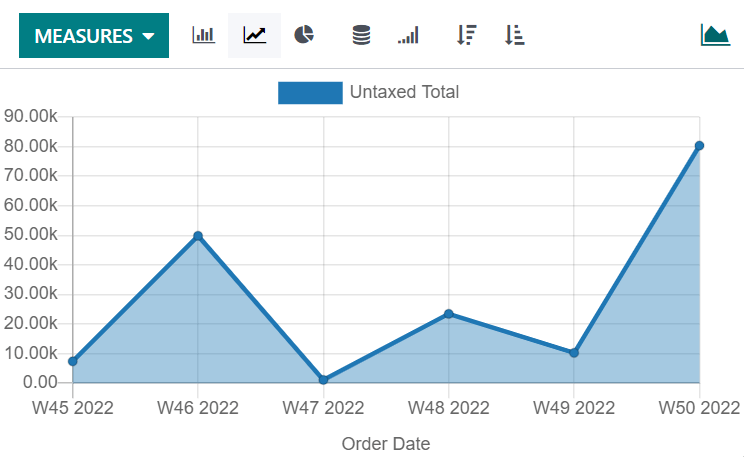744x457 pixels.
Task: Switch to bar chart view
Action: point(203,36)
